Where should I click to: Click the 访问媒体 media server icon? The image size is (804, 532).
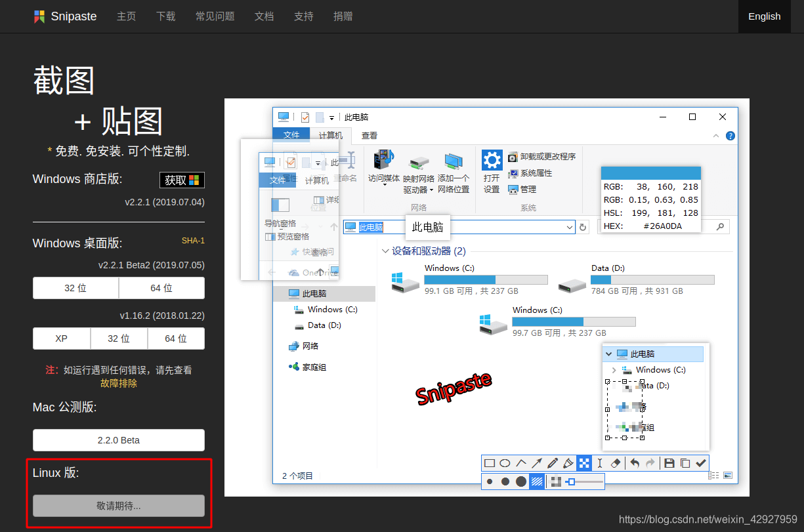pos(383,160)
